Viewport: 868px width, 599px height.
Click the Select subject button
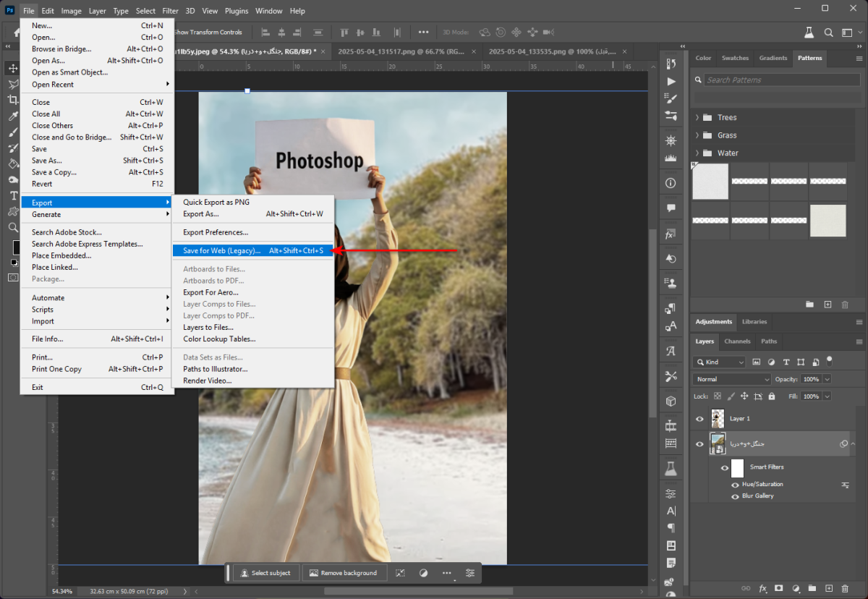[266, 573]
